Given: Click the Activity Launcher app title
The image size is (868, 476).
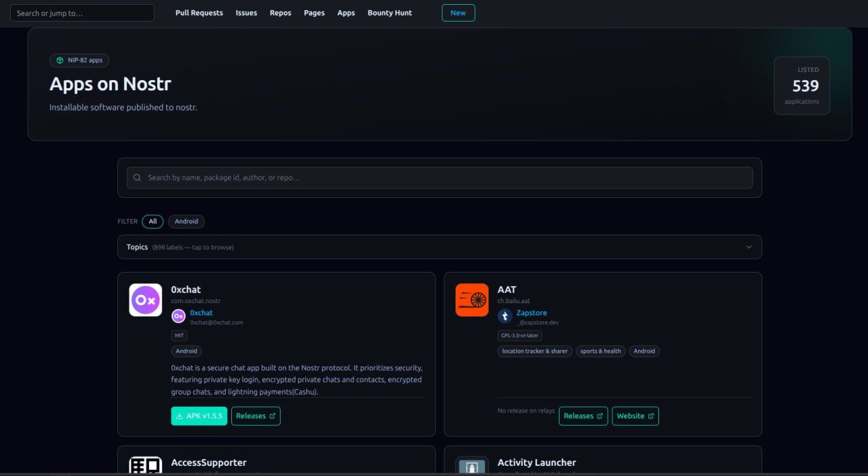Looking at the screenshot, I should click(x=536, y=462).
